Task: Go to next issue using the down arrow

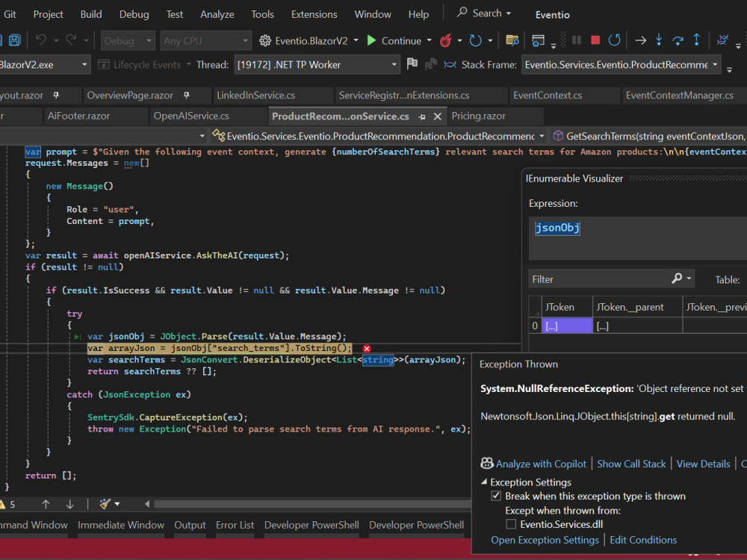Action: 70,504
